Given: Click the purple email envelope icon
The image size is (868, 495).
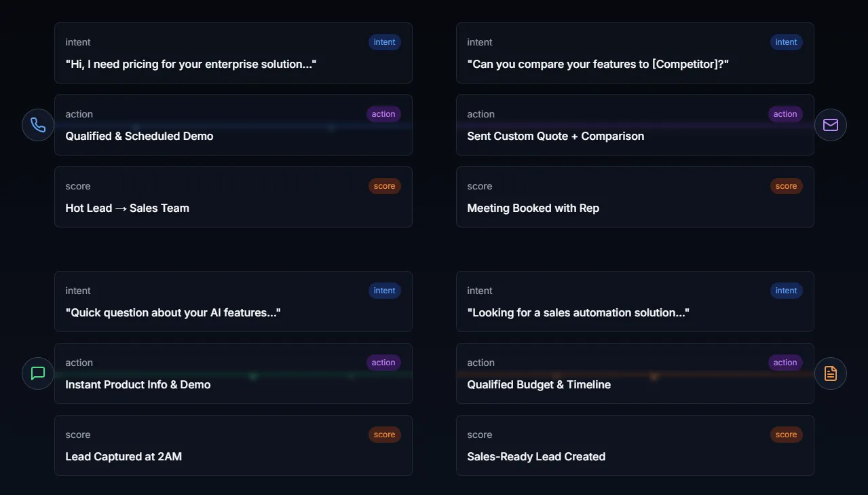Looking at the screenshot, I should pyautogui.click(x=830, y=125).
